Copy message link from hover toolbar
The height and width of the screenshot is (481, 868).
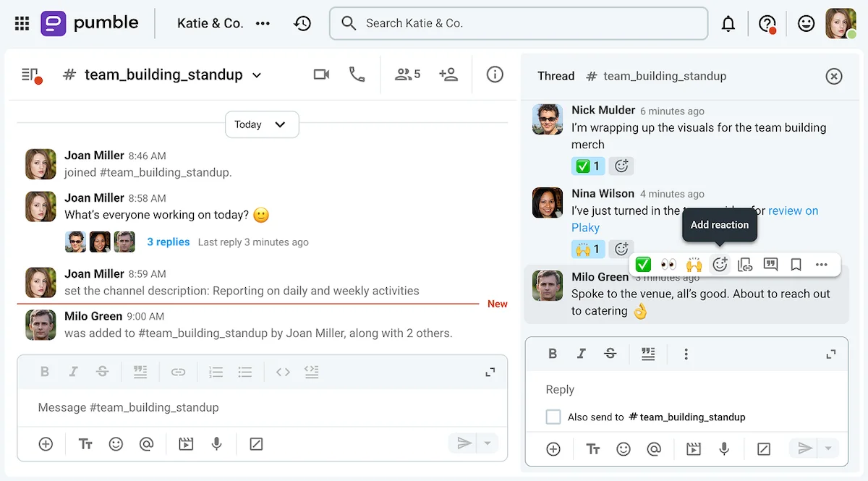pos(745,265)
